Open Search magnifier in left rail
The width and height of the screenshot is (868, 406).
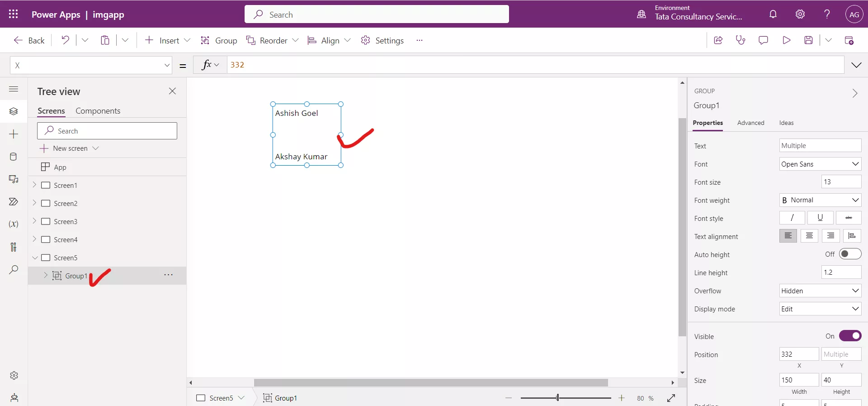pyautogui.click(x=14, y=270)
